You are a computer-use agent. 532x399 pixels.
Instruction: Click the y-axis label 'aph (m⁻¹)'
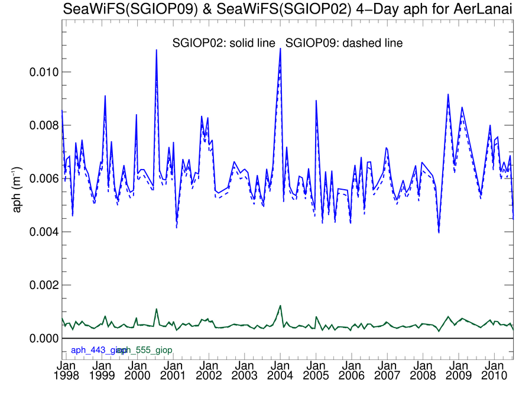pyautogui.click(x=17, y=190)
